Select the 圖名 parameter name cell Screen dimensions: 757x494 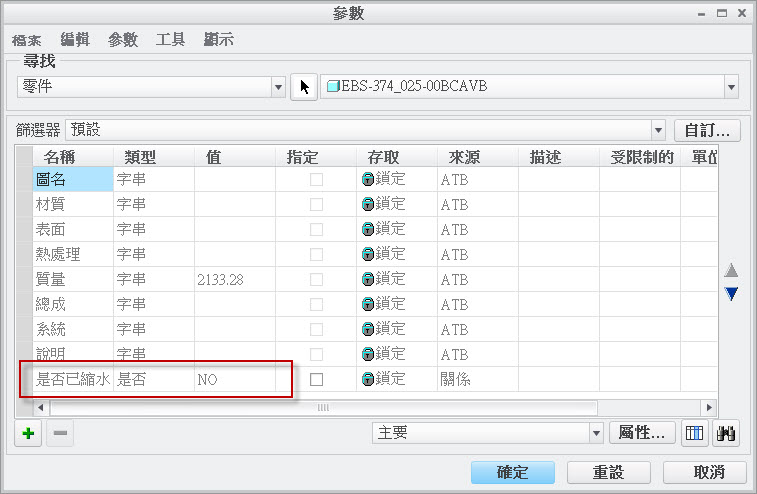click(x=73, y=179)
